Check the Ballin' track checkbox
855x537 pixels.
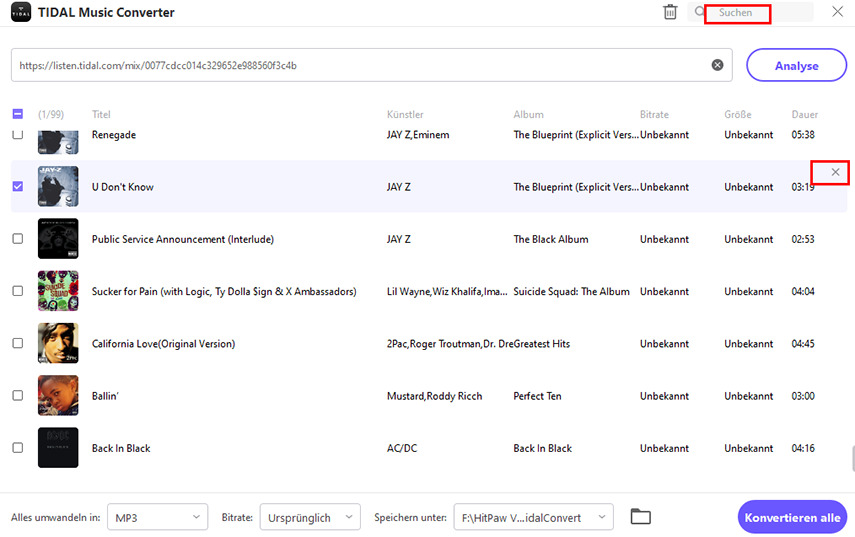17,396
